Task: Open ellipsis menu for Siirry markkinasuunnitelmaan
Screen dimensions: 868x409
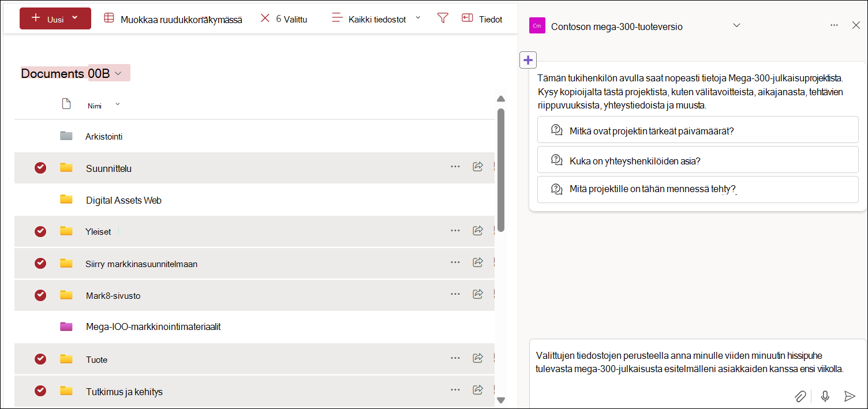Action: pyautogui.click(x=455, y=262)
